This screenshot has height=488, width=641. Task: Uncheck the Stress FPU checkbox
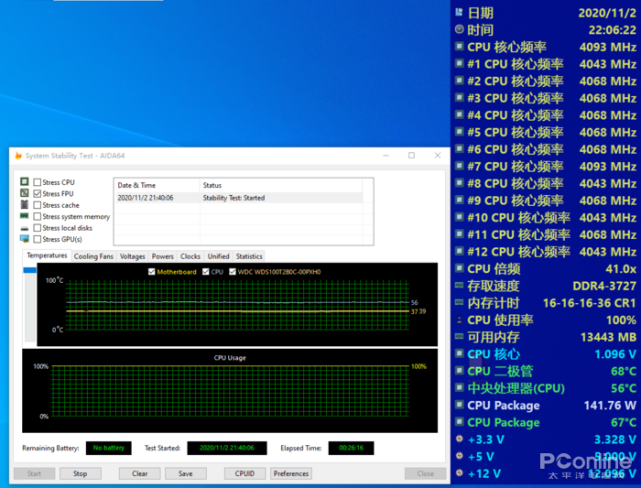coord(37,193)
